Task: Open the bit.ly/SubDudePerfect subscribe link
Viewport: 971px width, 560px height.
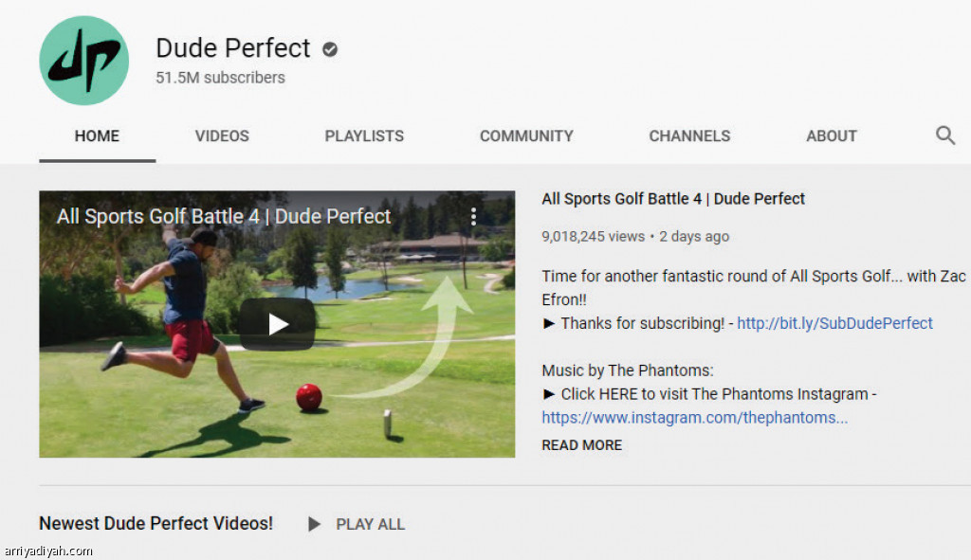Action: pyautogui.click(x=834, y=323)
